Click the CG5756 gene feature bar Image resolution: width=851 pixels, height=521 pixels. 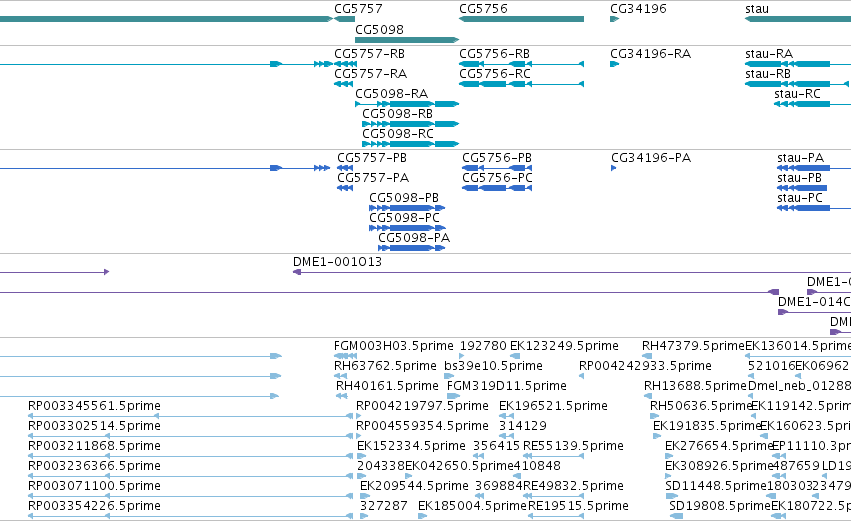tap(522, 19)
